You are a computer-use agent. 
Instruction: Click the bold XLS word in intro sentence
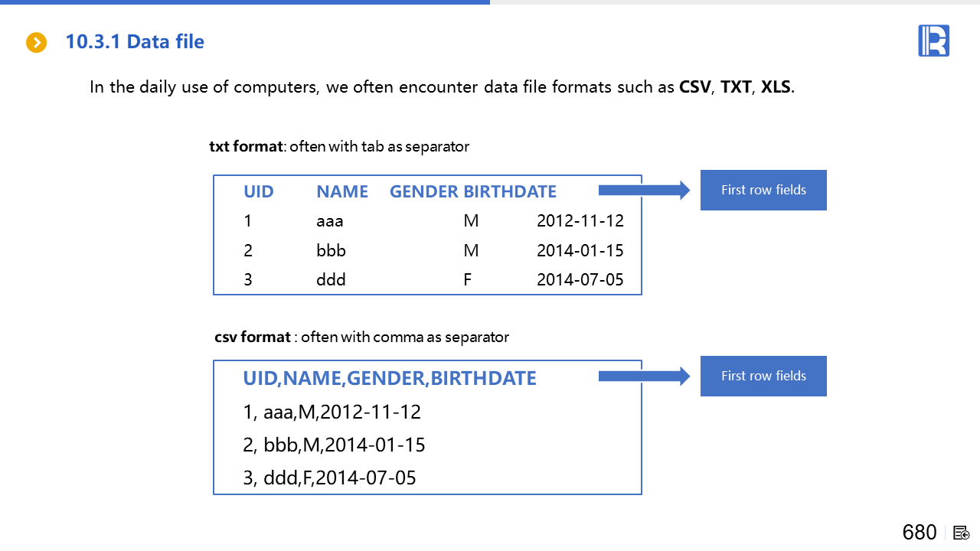pyautogui.click(x=776, y=86)
